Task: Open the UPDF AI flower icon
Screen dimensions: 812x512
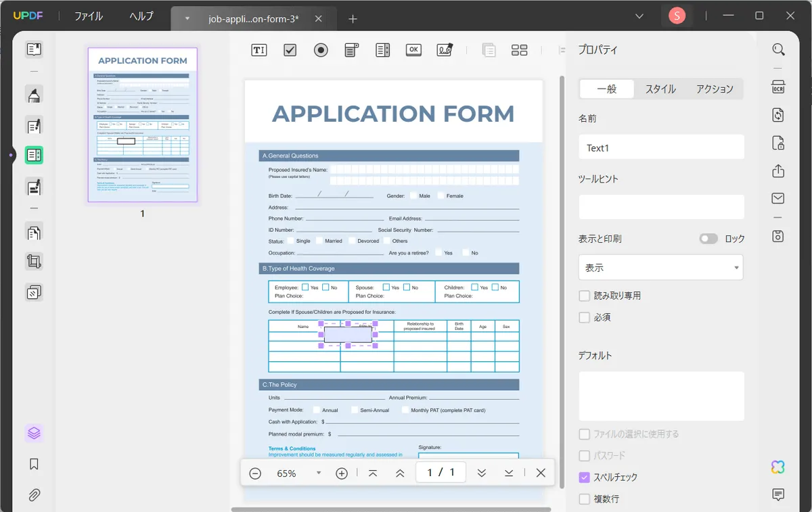Action: pos(778,467)
